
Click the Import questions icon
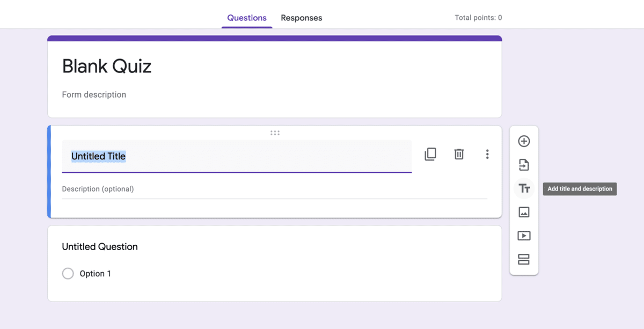[524, 165]
